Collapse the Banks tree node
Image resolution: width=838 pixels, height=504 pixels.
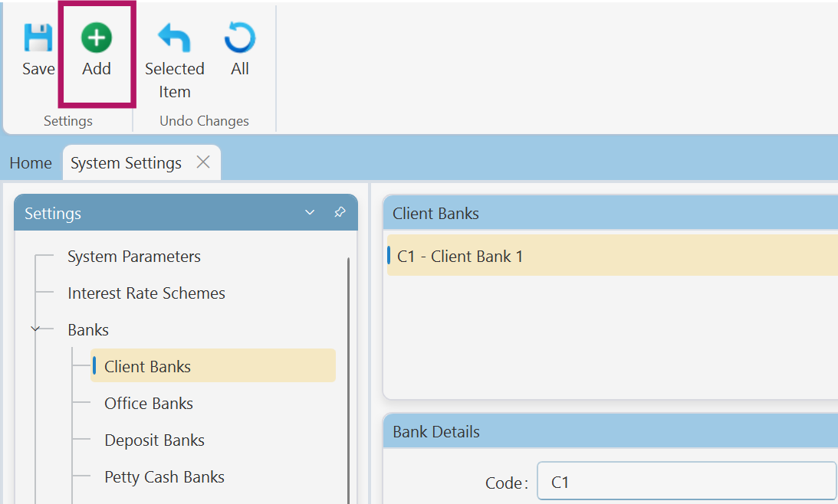tap(34, 329)
